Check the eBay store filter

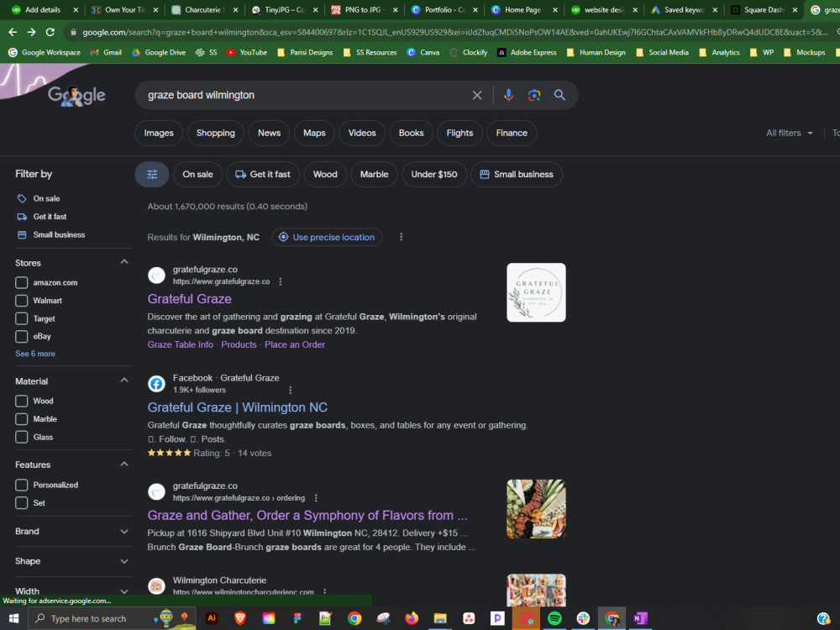click(x=22, y=337)
